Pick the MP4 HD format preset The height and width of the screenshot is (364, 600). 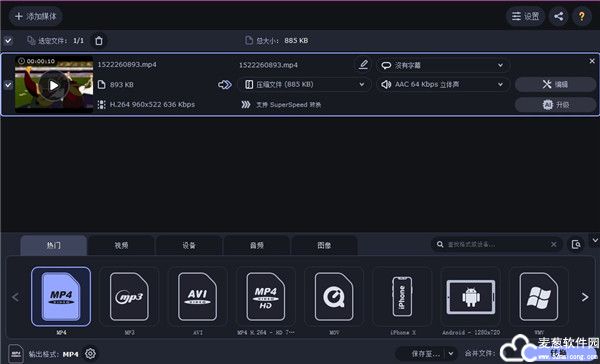click(x=266, y=297)
